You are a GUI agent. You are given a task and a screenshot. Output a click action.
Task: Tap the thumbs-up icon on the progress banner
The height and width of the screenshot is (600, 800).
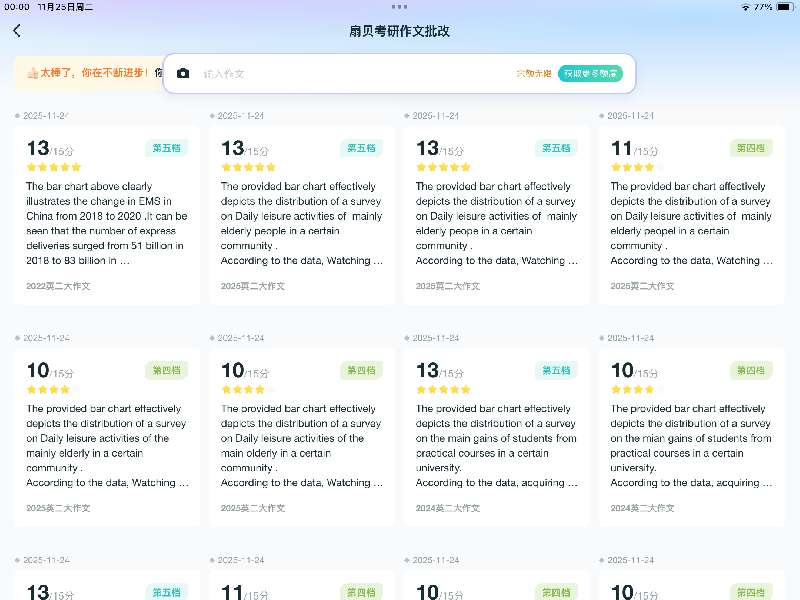click(x=32, y=73)
